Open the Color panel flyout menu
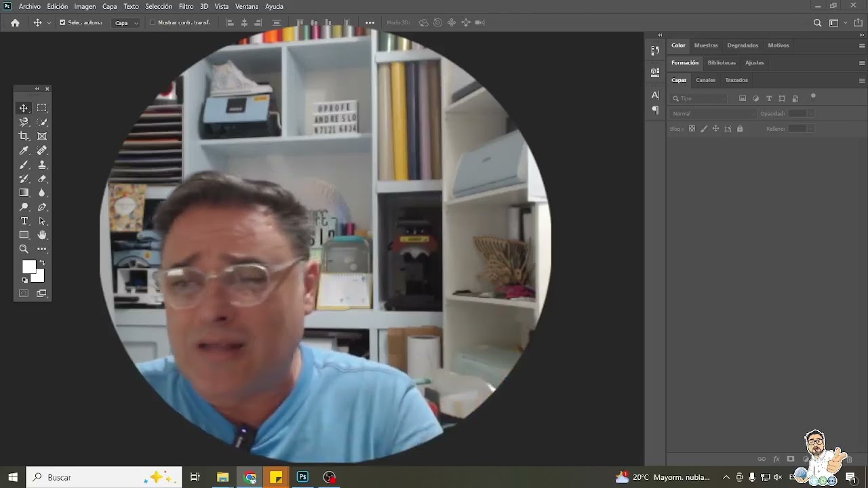Screen dimensions: 868x488 [862, 45]
